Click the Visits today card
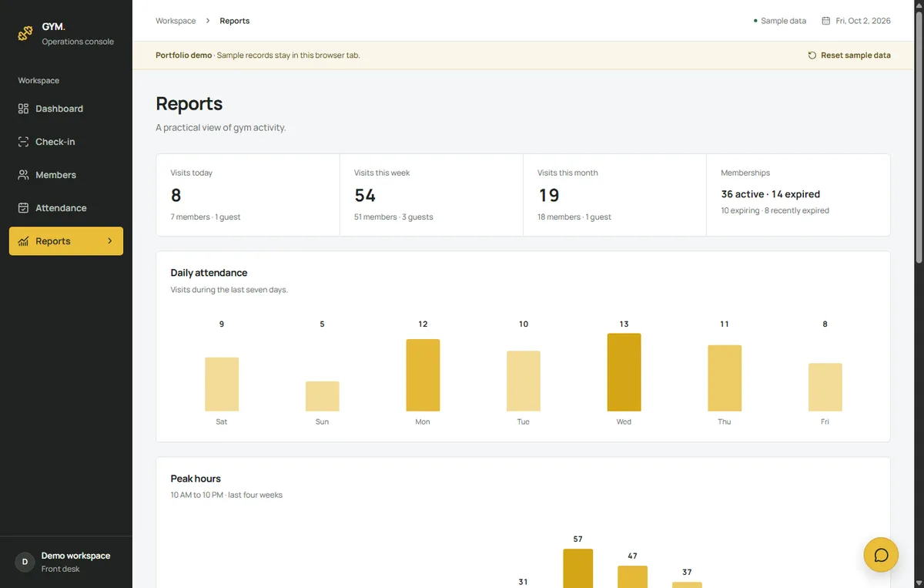The width and height of the screenshot is (924, 588). click(x=248, y=195)
